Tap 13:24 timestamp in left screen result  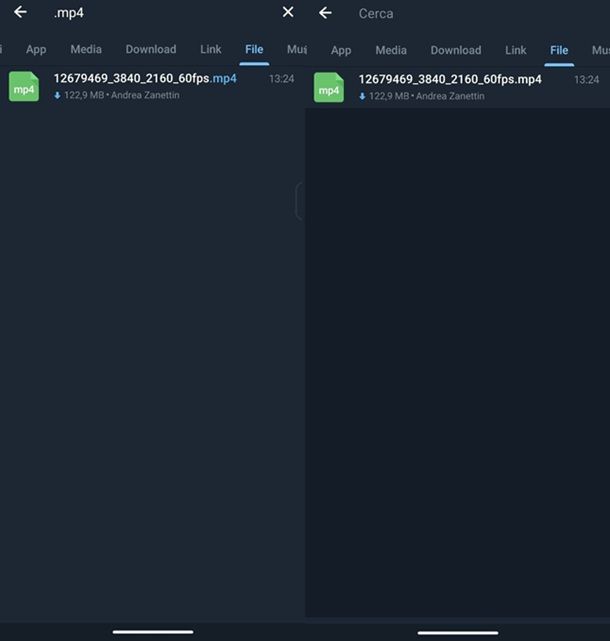pyautogui.click(x=281, y=79)
